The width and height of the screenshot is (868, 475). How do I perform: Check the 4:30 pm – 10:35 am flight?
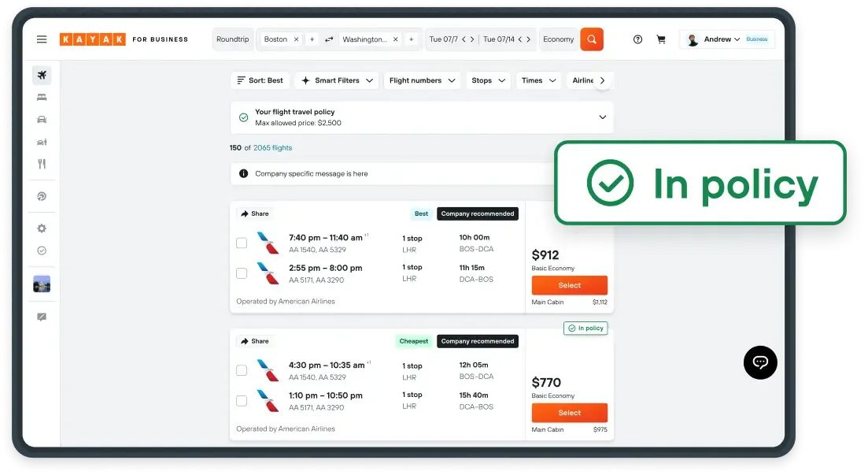coord(242,370)
